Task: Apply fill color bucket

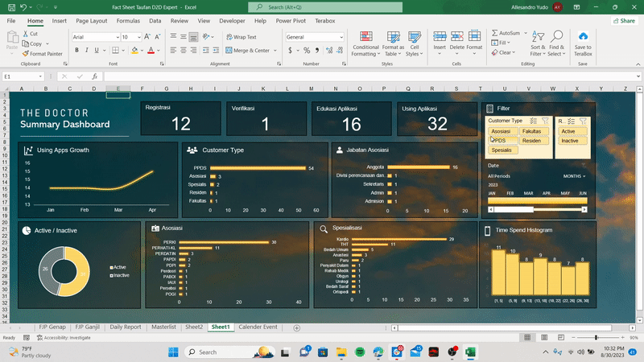Action: pos(134,50)
